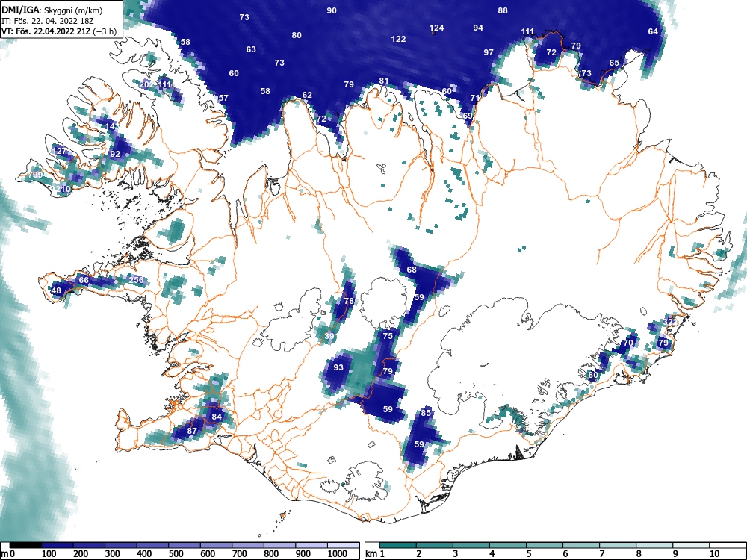Screen dimensions: 747x560
Task: Click the 69 value on the map
Action: 468,116
